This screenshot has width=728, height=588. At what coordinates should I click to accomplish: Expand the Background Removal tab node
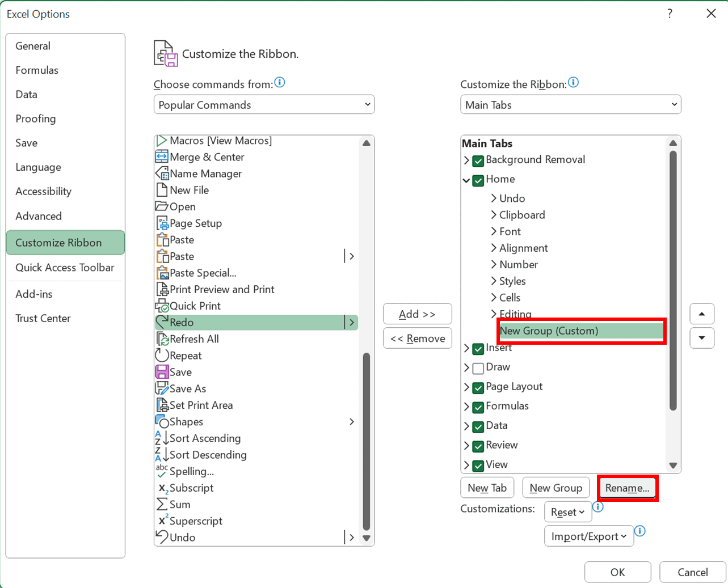tap(466, 160)
